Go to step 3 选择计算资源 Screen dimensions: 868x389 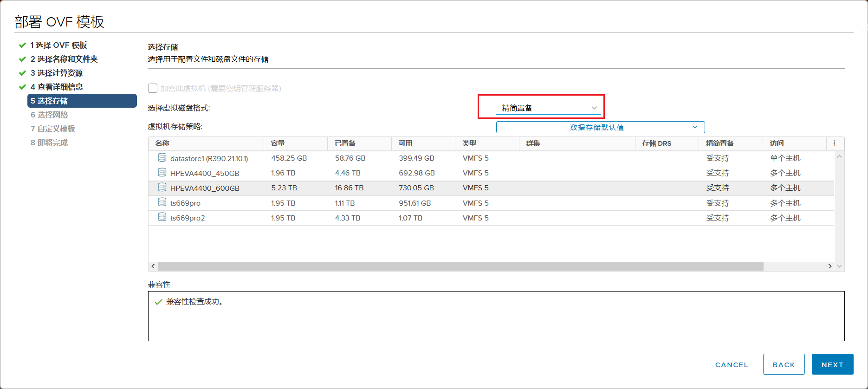(x=57, y=73)
